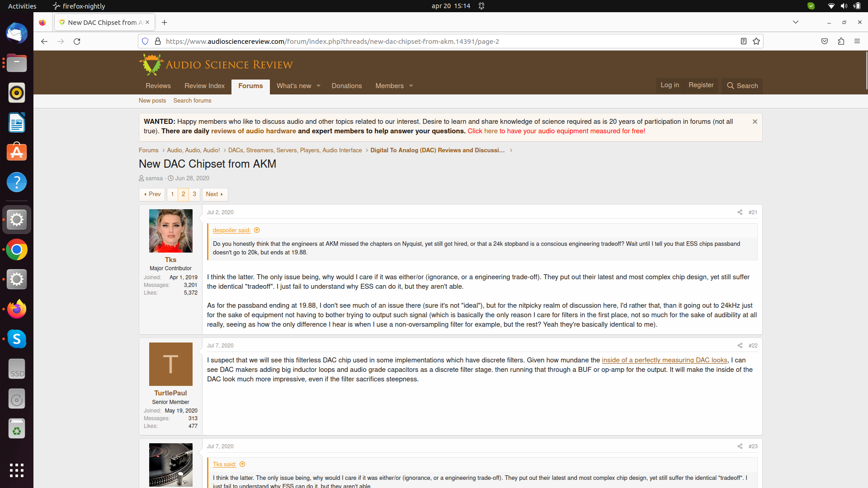Select the Reviews menu item

(x=158, y=86)
